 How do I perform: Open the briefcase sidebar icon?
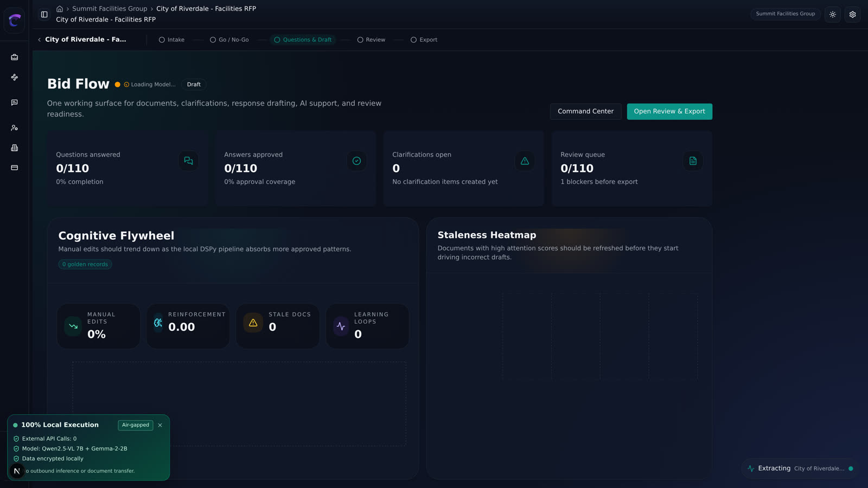coord(15,57)
